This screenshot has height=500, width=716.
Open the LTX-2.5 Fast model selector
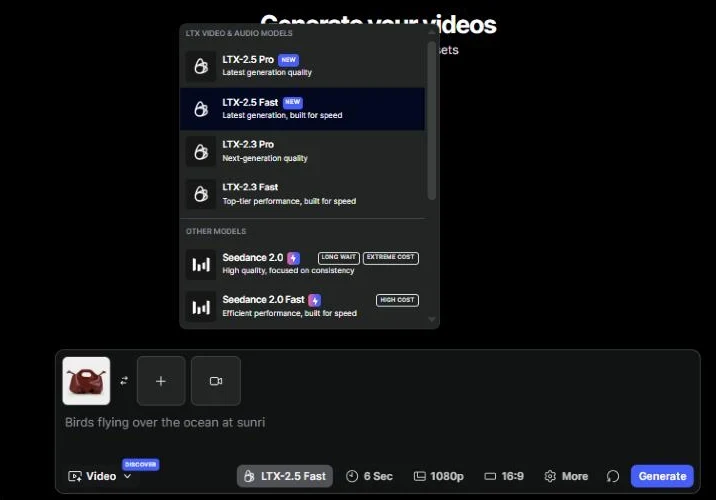285,476
